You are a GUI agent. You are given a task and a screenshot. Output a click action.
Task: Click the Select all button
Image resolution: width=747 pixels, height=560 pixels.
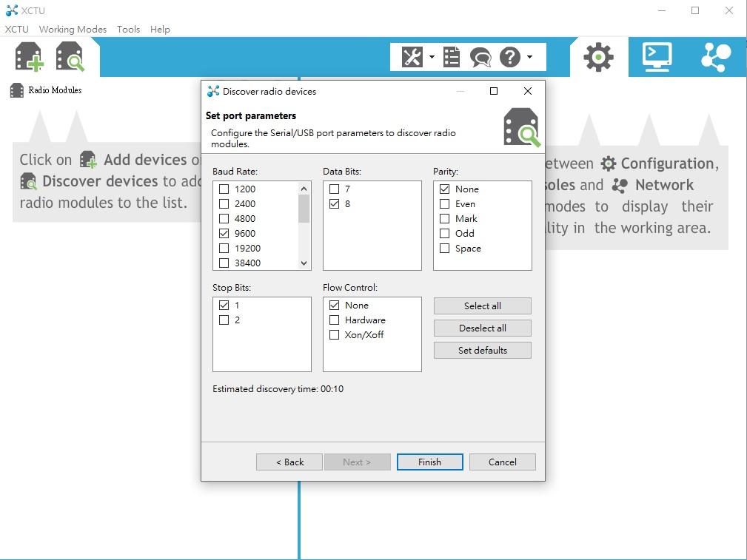pos(483,306)
